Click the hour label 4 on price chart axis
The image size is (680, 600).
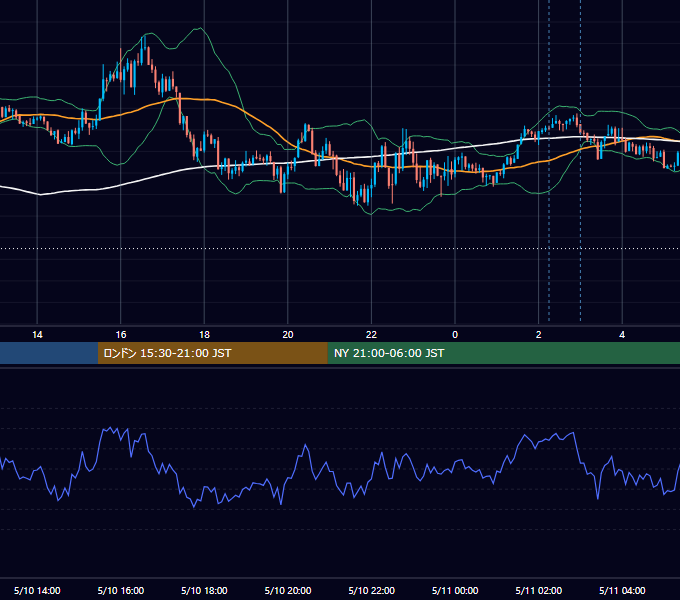(622, 335)
